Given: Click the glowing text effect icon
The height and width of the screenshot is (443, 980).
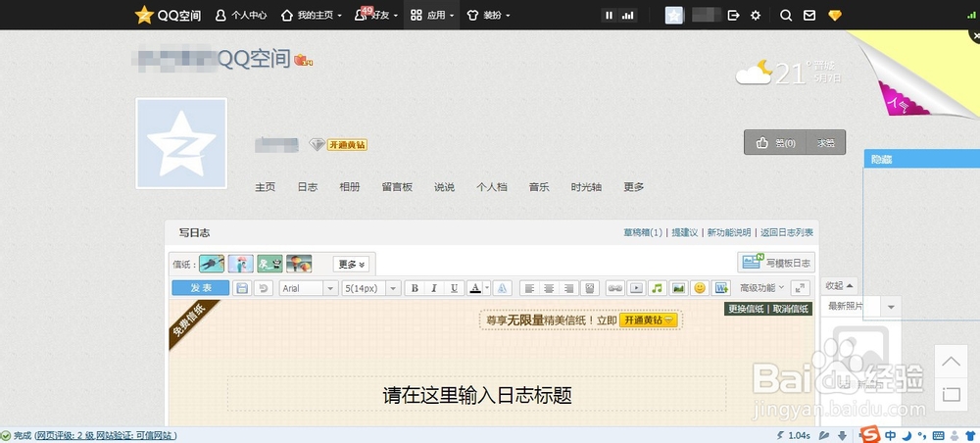Looking at the screenshot, I should pyautogui.click(x=503, y=288).
